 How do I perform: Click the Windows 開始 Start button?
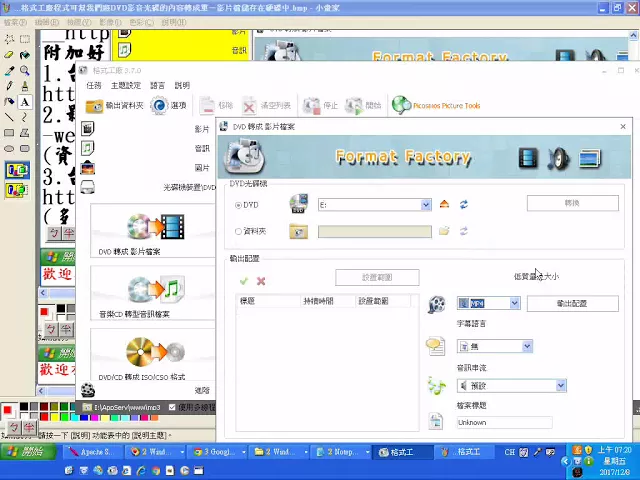28,452
